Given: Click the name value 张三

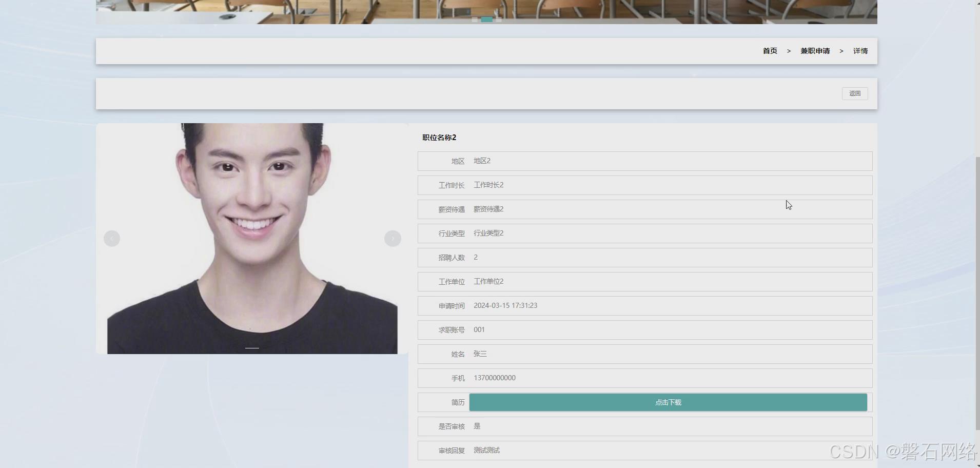Looking at the screenshot, I should (x=480, y=354).
